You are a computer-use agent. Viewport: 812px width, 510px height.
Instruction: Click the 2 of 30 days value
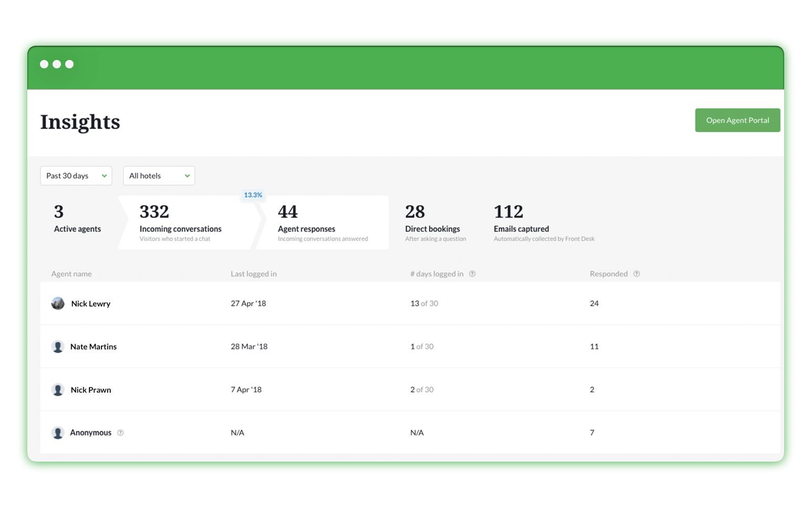[422, 390]
